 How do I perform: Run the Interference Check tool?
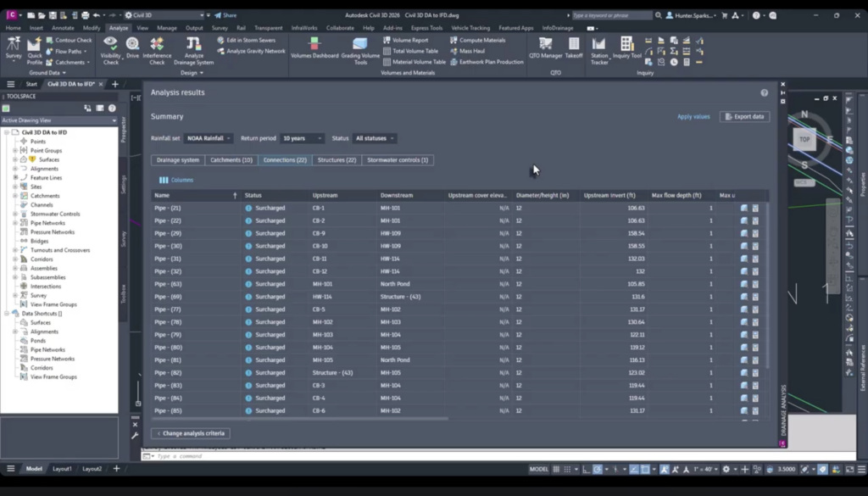click(157, 50)
